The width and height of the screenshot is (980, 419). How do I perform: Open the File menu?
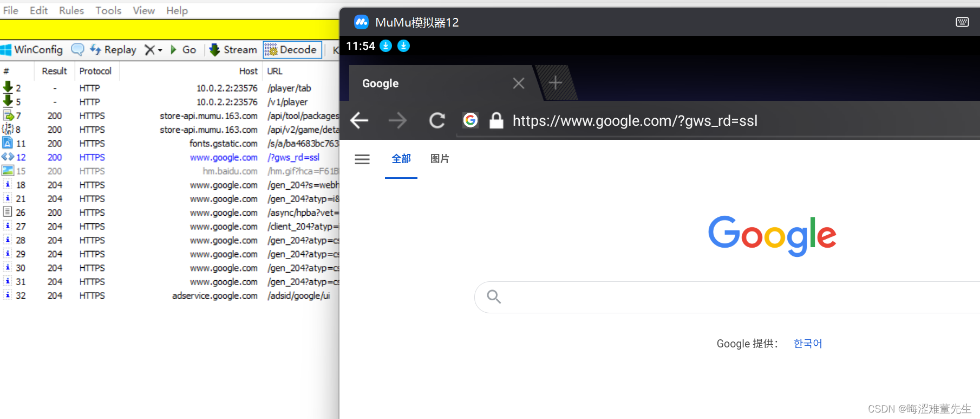[11, 10]
